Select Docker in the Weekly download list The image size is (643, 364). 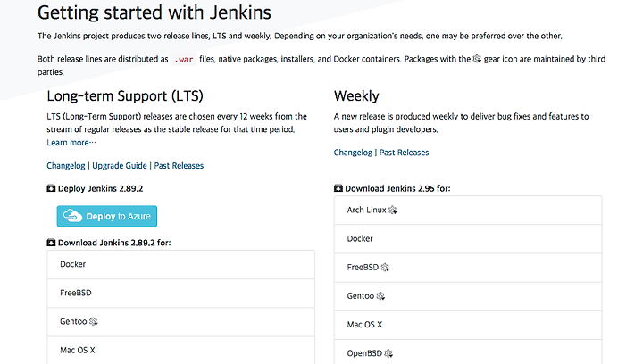click(468, 239)
